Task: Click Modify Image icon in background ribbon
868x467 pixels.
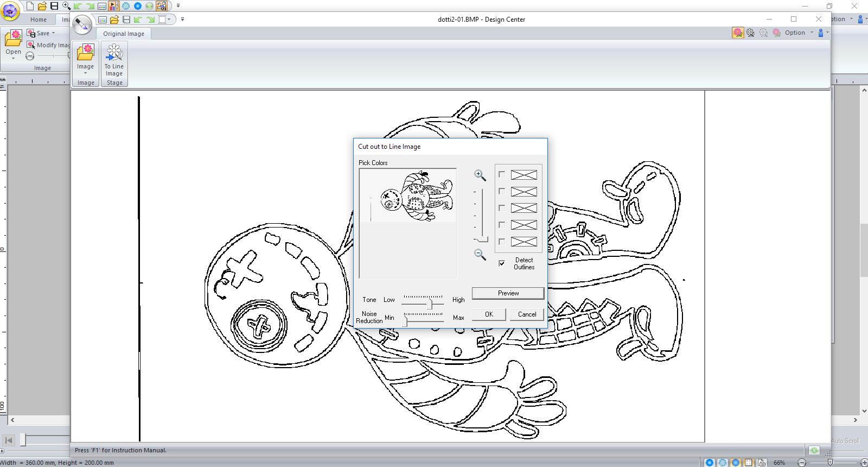Action: (x=31, y=45)
